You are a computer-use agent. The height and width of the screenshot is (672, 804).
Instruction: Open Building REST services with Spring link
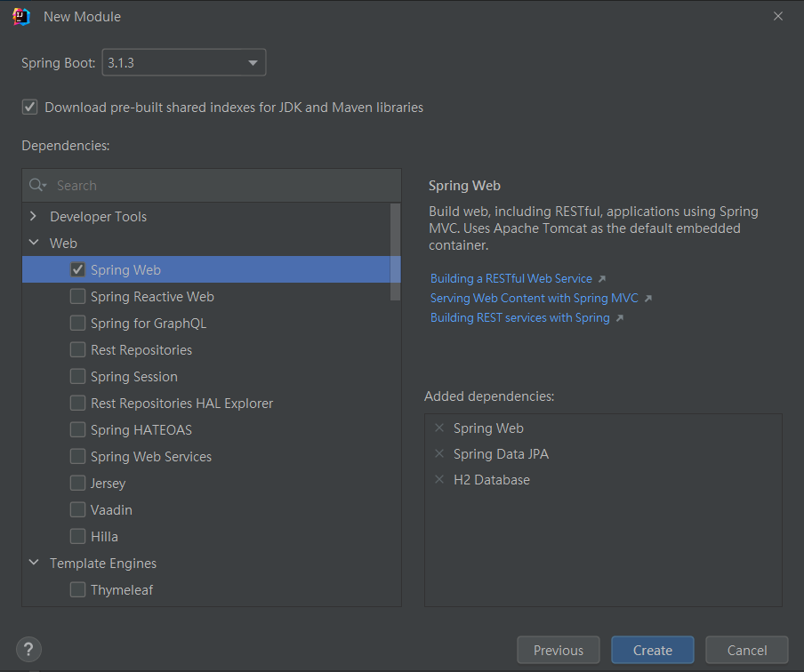pyautogui.click(x=520, y=317)
